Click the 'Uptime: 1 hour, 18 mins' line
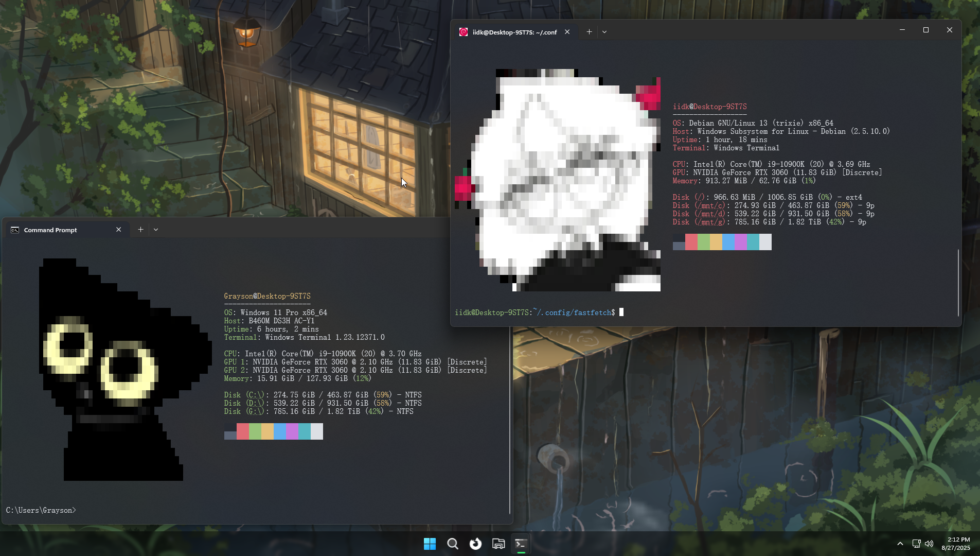This screenshot has height=556, width=980. 720,140
